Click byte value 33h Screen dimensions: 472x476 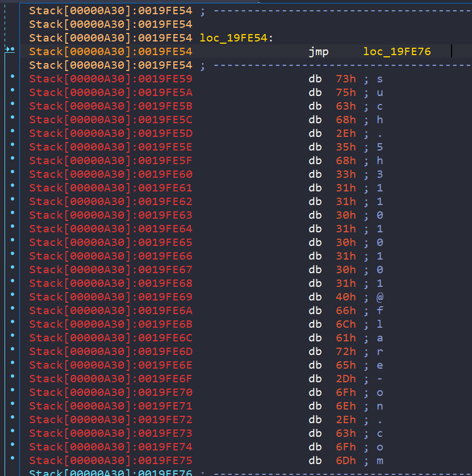pyautogui.click(x=346, y=174)
